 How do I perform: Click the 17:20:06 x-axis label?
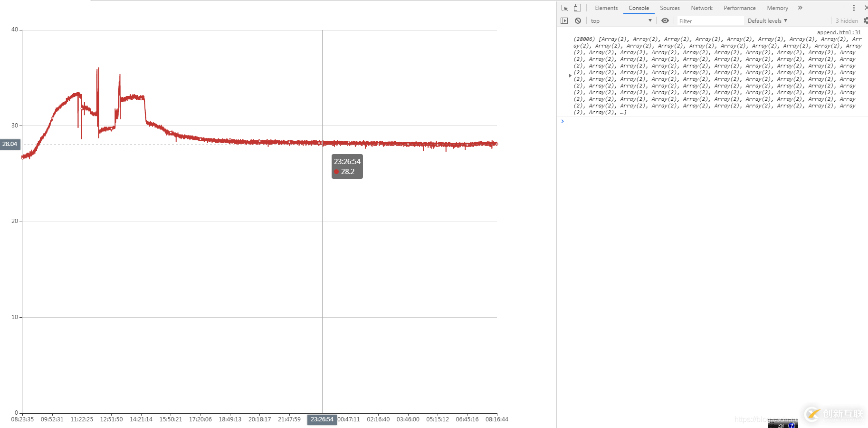tap(200, 419)
